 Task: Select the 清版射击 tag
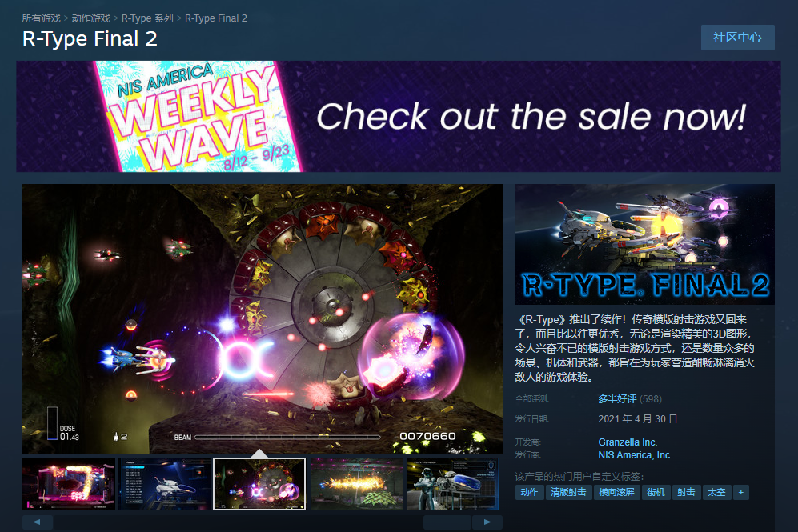(x=568, y=492)
